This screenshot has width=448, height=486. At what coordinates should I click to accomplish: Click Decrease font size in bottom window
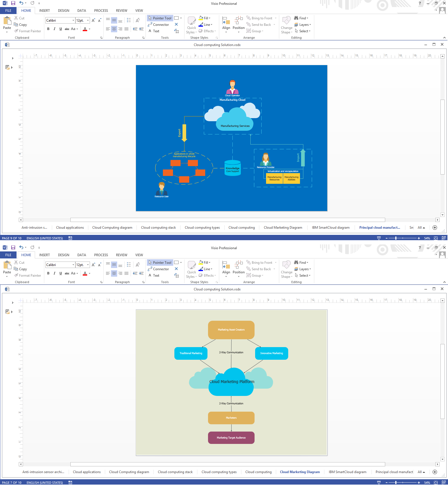click(100, 265)
